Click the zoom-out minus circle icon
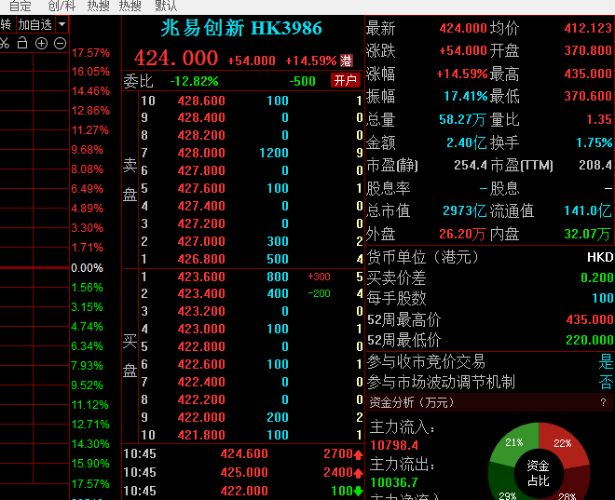 (60, 43)
